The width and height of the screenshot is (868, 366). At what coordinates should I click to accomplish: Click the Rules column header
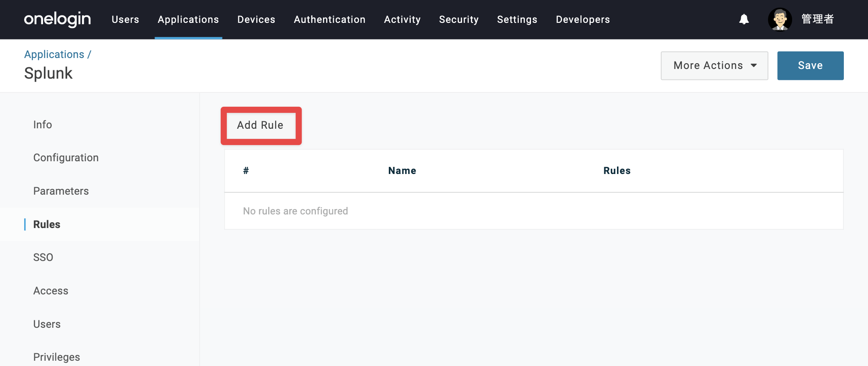(617, 171)
